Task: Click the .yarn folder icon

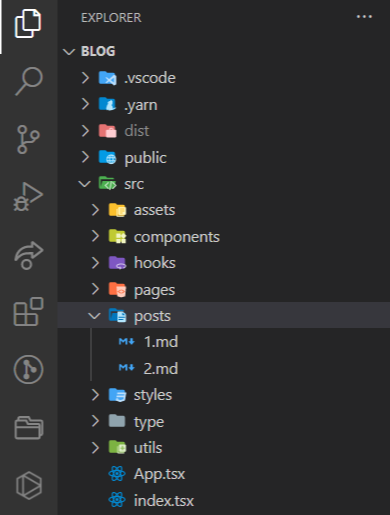Action: coord(108,104)
